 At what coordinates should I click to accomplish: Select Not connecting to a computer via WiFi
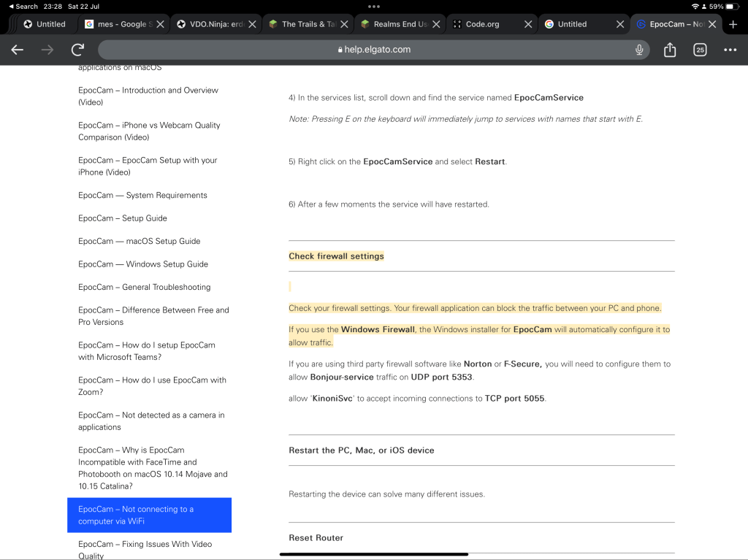point(149,515)
